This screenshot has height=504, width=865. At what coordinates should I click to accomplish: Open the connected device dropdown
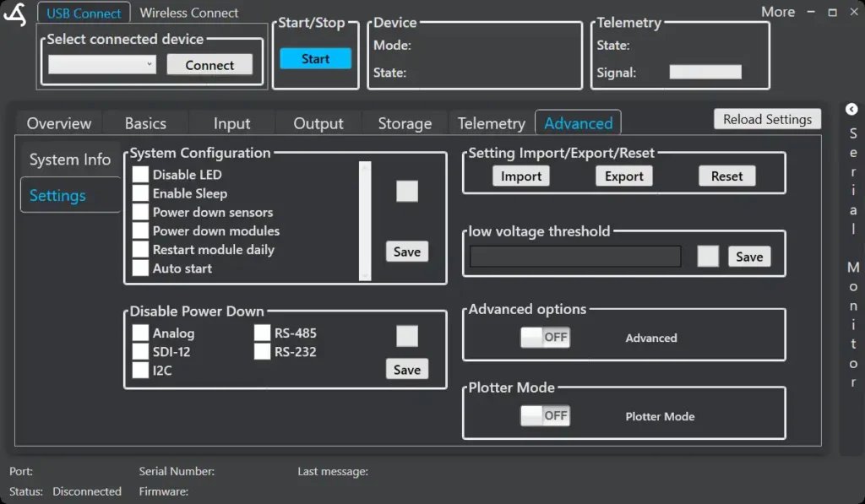tap(102, 65)
